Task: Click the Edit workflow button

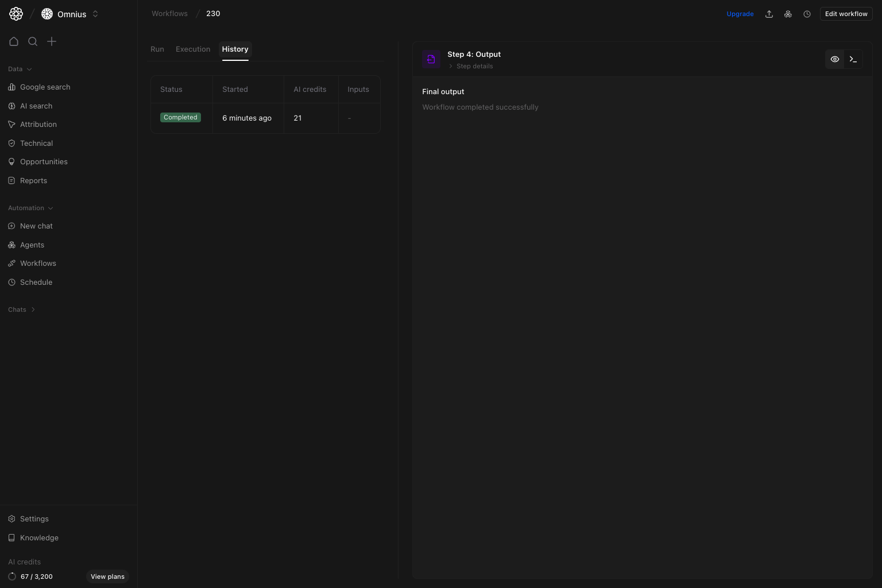Action: pyautogui.click(x=846, y=14)
